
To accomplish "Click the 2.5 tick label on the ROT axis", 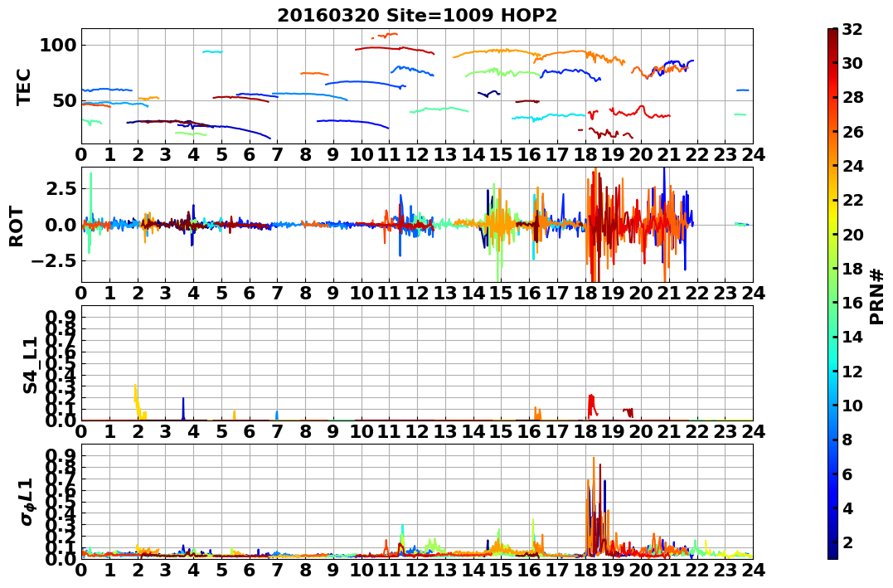I will tap(61, 188).
